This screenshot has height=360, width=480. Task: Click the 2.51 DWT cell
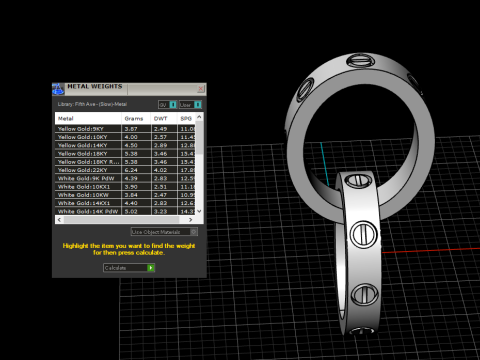point(164,187)
